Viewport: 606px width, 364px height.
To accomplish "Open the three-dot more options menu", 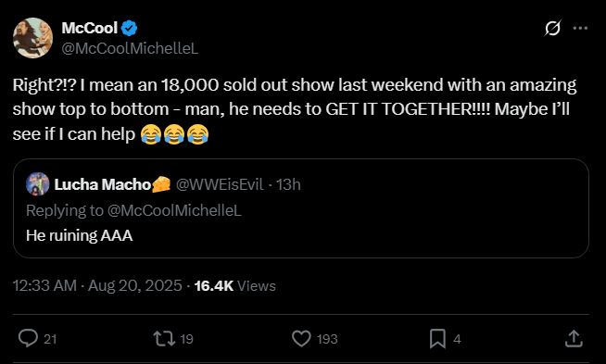I will click(x=580, y=28).
